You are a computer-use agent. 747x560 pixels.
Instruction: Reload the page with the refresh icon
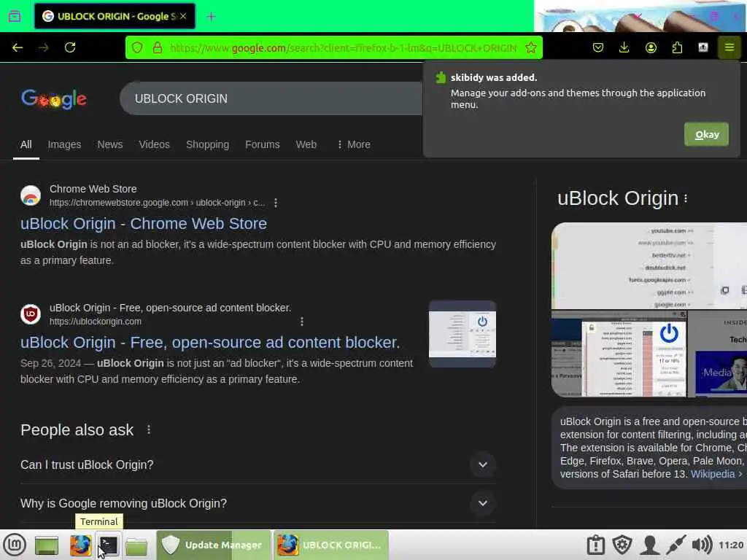coord(70,47)
